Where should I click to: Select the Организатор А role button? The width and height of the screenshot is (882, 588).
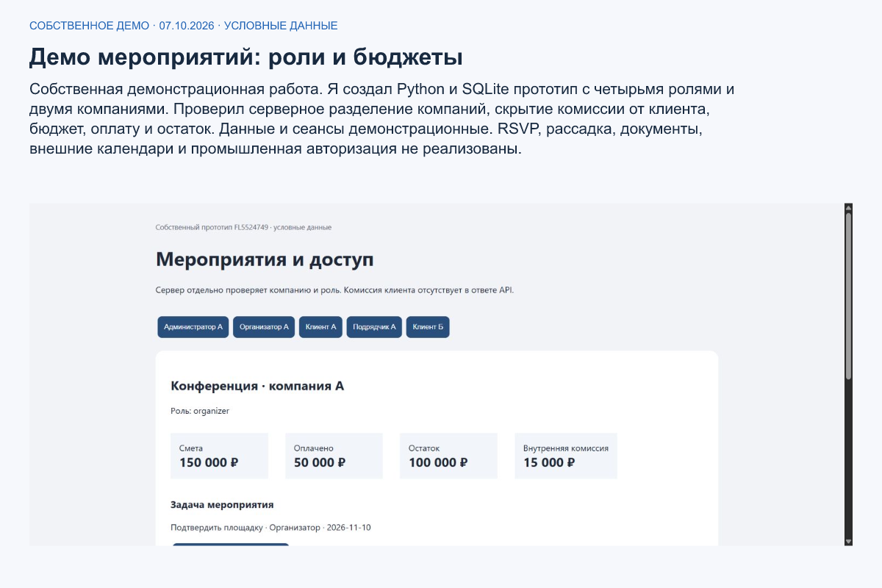tap(264, 327)
